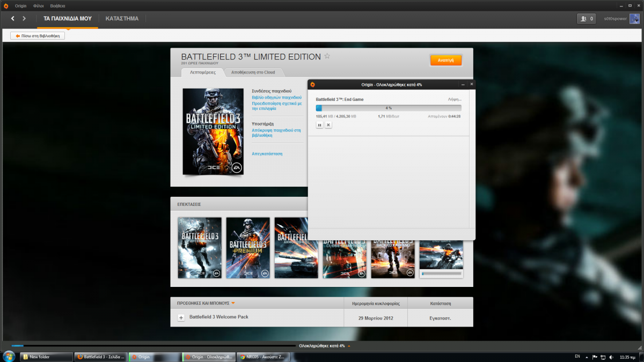Click the 201 ΩΡΕΣ ΠΑΙΧΝΙΔΙΟΥ playtime text
This screenshot has height=362, width=644.
click(200, 63)
